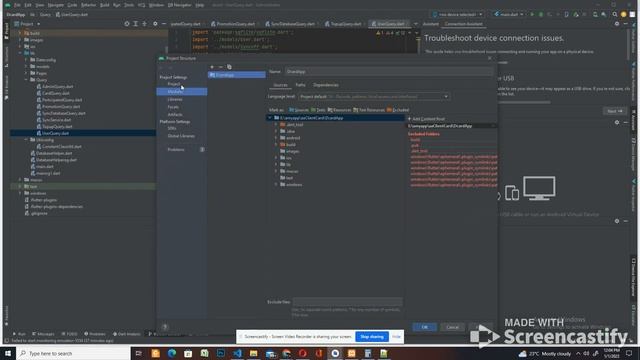This screenshot has height=360, width=640.
Task: Click Cancel in Project Structure dialog
Action: (452, 327)
